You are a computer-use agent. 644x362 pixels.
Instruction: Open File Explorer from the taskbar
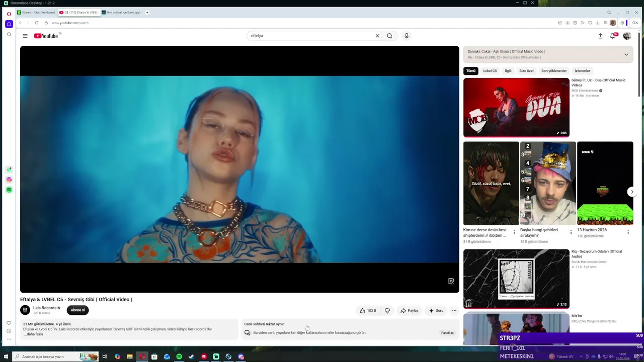coord(130,356)
